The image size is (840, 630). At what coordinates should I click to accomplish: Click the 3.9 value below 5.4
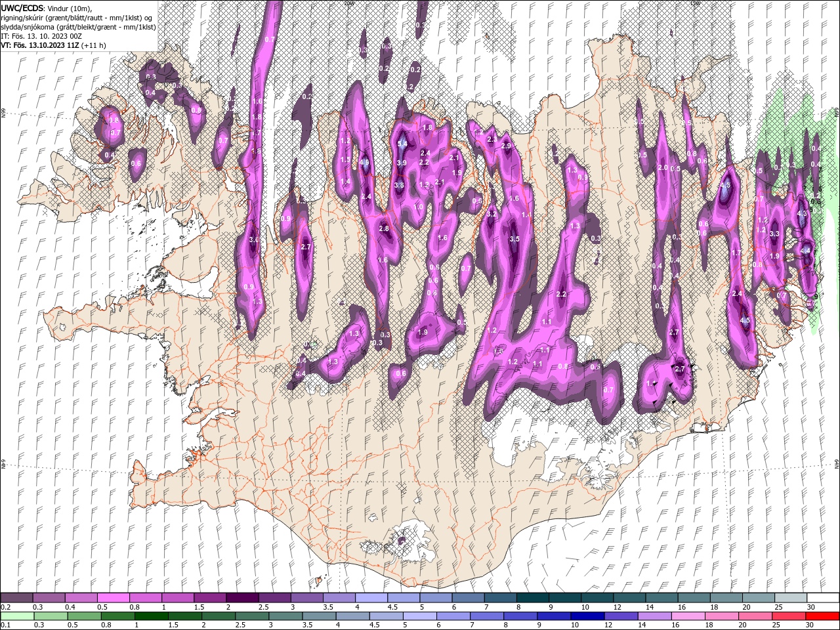pos(402,163)
